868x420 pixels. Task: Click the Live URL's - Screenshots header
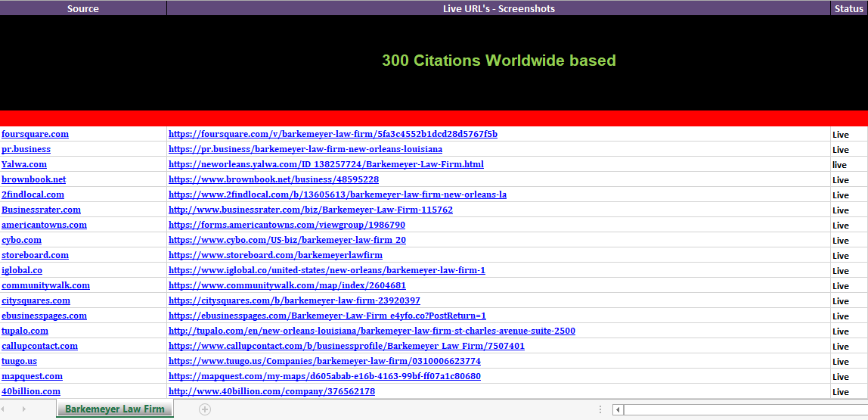click(x=498, y=8)
